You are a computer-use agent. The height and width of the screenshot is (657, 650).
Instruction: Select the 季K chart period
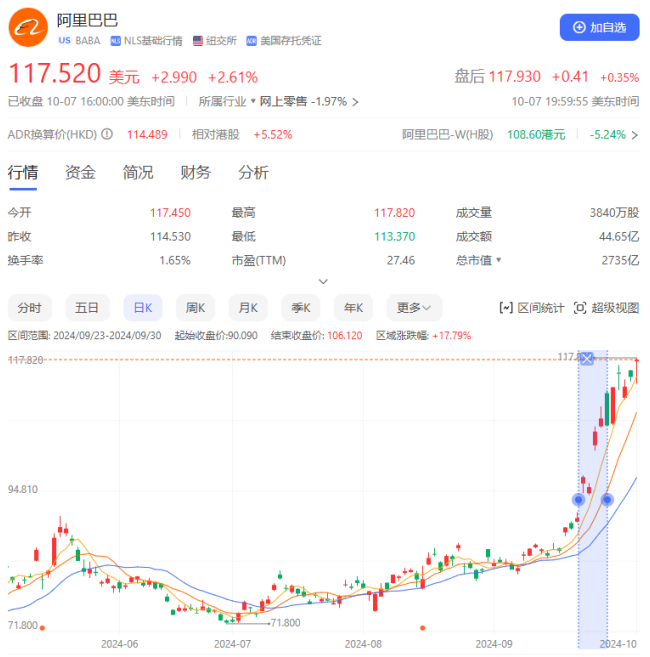(301, 308)
